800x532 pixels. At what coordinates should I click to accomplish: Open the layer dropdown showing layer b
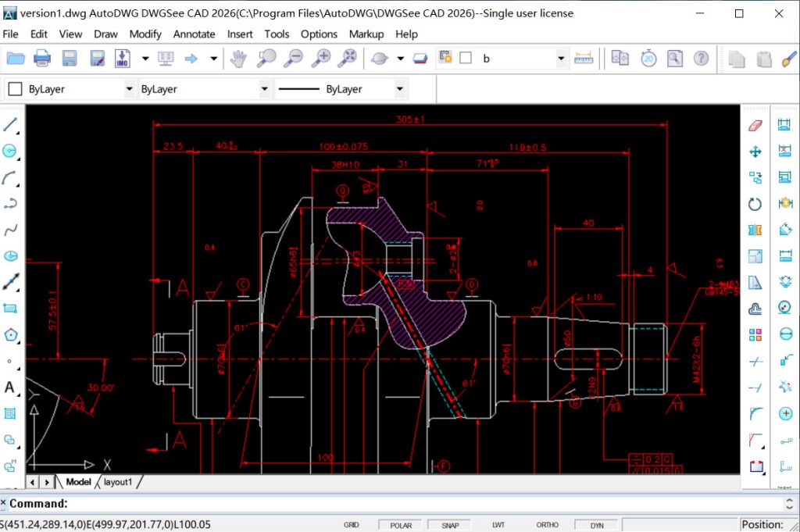(x=561, y=58)
